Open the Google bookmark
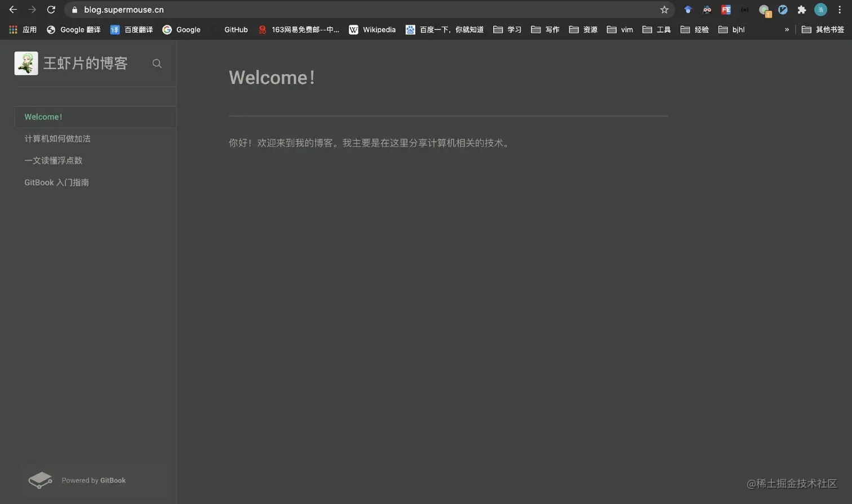Viewport: 852px width, 504px height. point(181,29)
